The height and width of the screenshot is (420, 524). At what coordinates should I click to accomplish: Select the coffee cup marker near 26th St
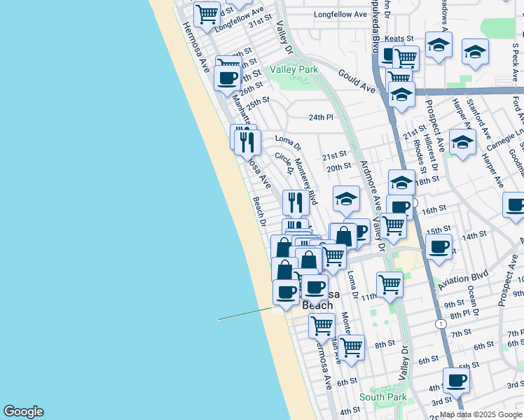227,80
